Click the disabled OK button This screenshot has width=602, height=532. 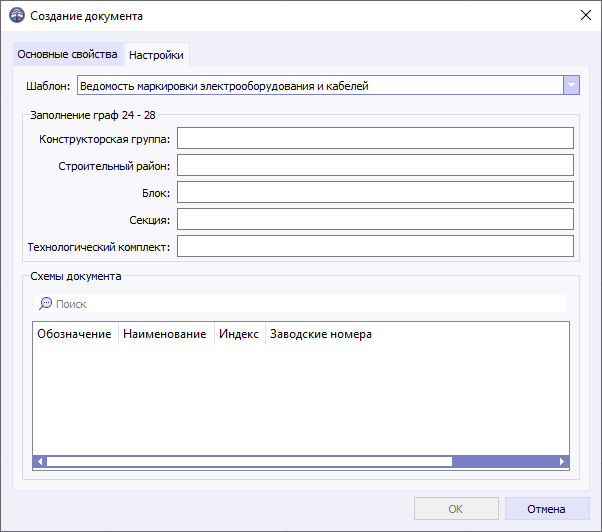point(456,509)
